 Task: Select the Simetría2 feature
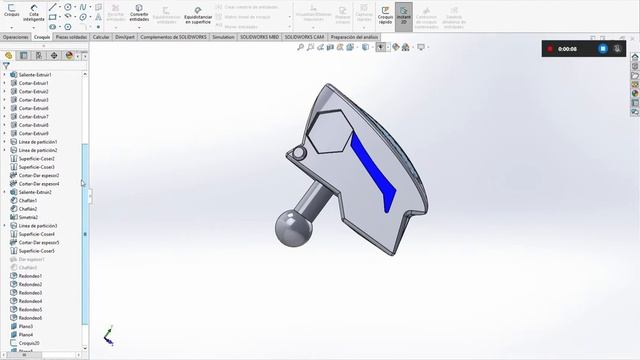tap(28, 217)
